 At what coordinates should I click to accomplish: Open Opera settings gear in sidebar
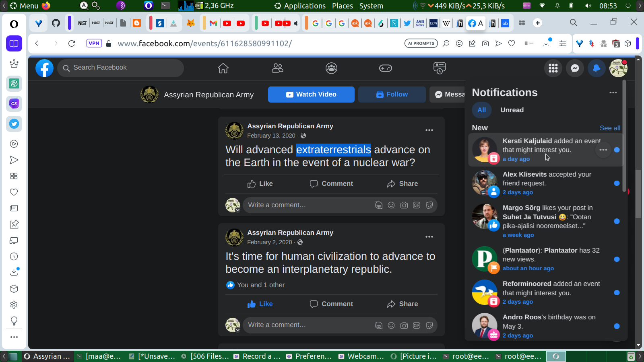click(x=14, y=305)
